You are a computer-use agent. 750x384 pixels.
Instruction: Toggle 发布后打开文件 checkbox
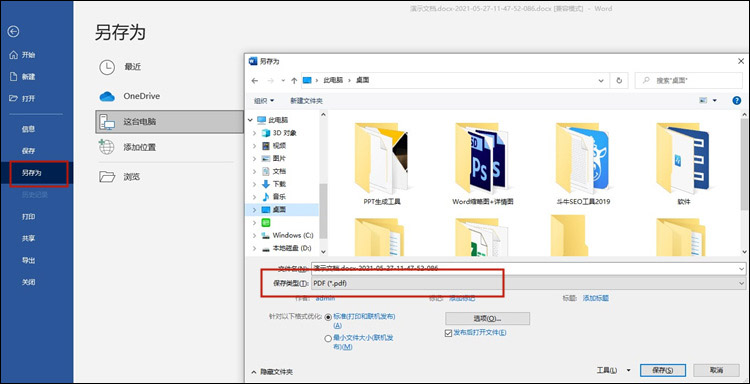(x=448, y=333)
